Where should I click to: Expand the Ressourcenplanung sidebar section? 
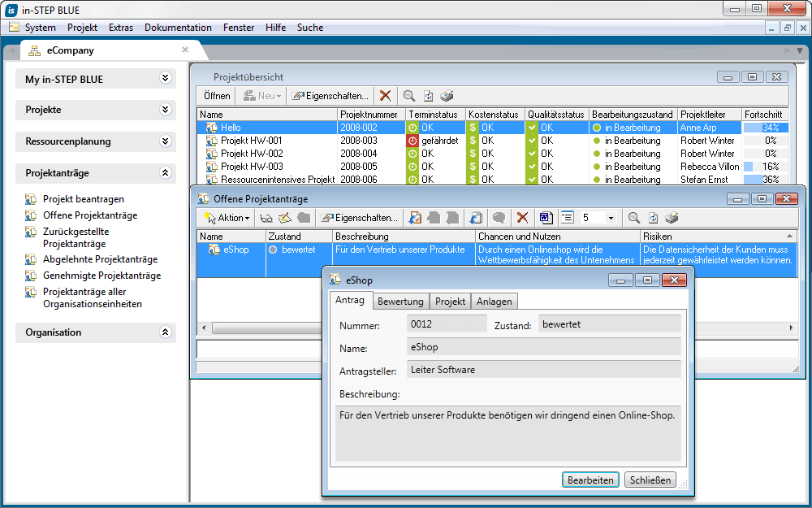(x=166, y=141)
